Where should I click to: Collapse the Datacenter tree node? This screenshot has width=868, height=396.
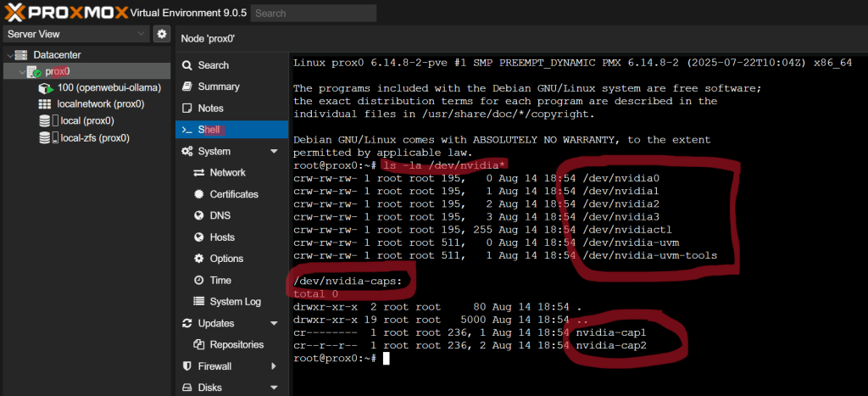pos(10,55)
